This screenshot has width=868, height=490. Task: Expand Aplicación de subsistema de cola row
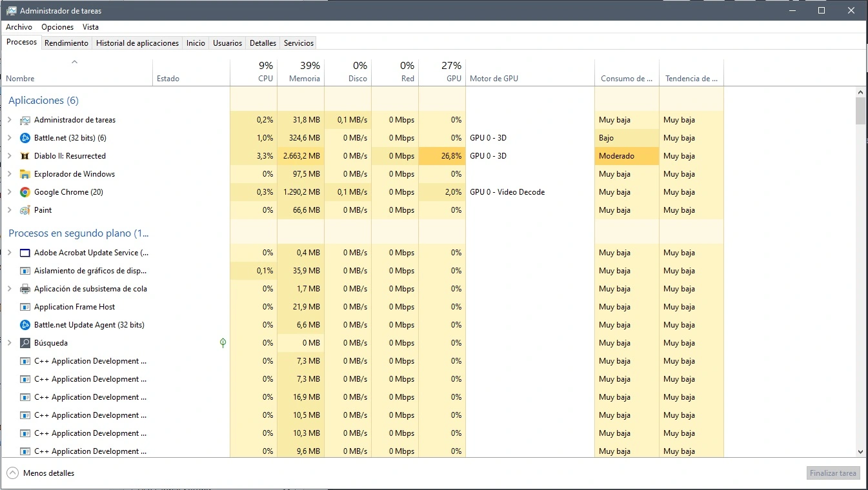tap(9, 289)
